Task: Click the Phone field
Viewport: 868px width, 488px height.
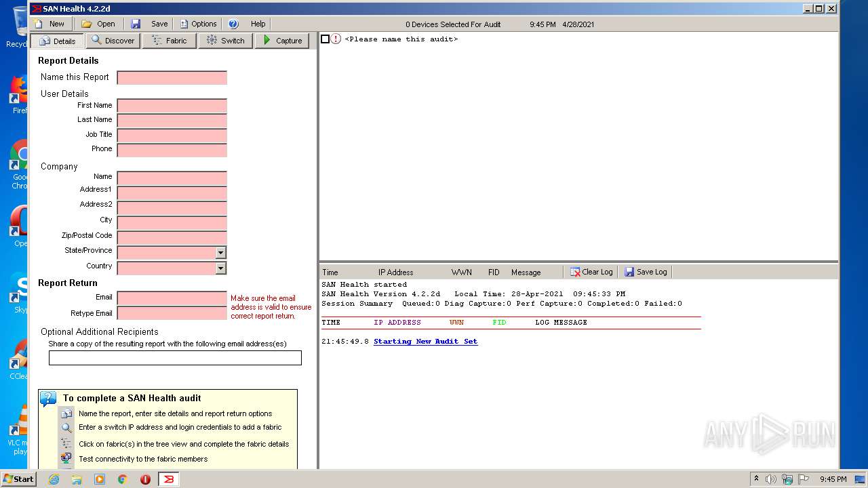Action: (x=172, y=150)
